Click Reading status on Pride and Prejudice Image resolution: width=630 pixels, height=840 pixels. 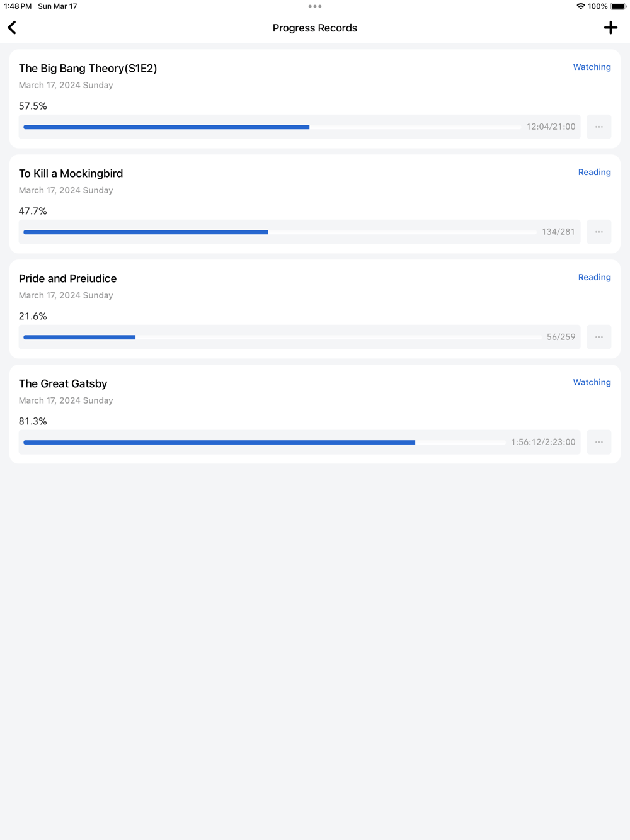point(594,277)
